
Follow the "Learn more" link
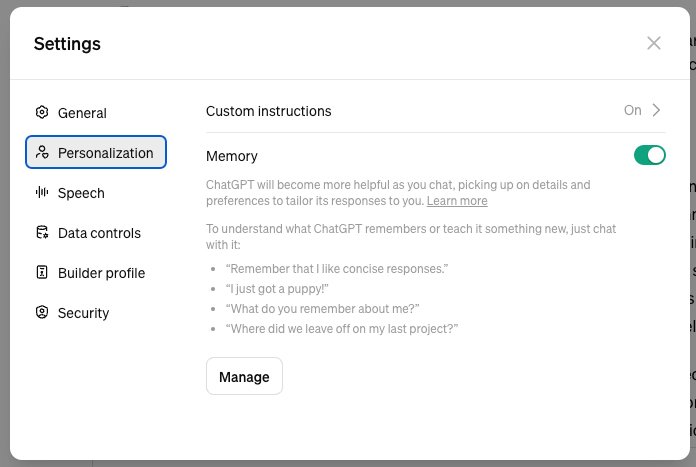457,201
